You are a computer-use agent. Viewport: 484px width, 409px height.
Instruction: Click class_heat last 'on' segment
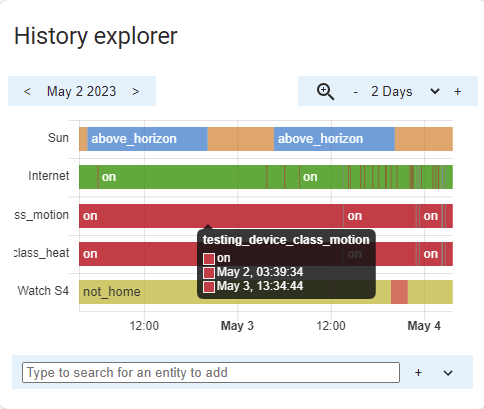coord(430,254)
